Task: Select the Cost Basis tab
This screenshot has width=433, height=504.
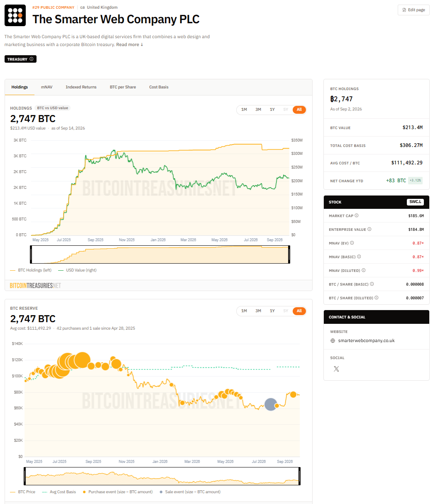Action: (159, 87)
